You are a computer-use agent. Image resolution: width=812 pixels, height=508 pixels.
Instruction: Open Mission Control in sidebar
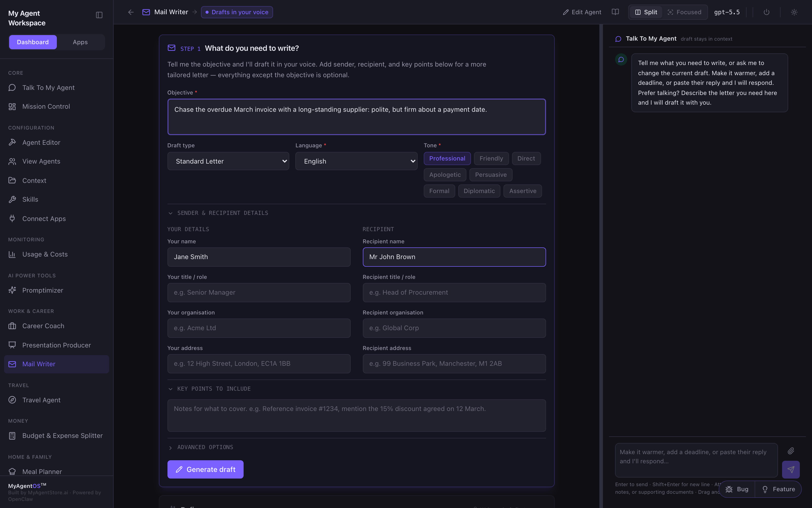coord(56,106)
